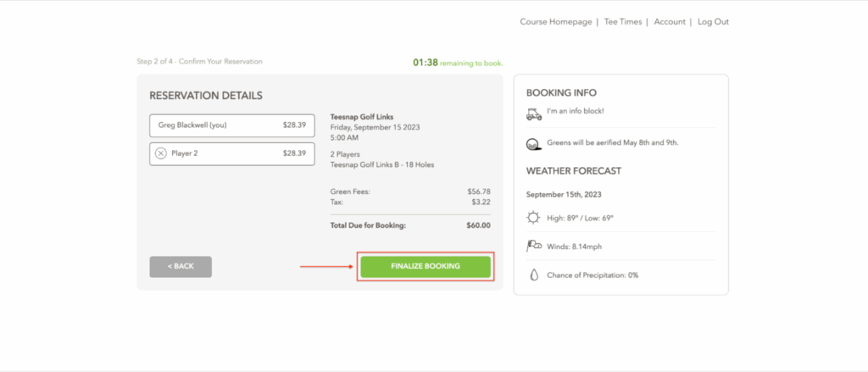Select the Player 2 row
This screenshot has width=868, height=372.
[231, 153]
